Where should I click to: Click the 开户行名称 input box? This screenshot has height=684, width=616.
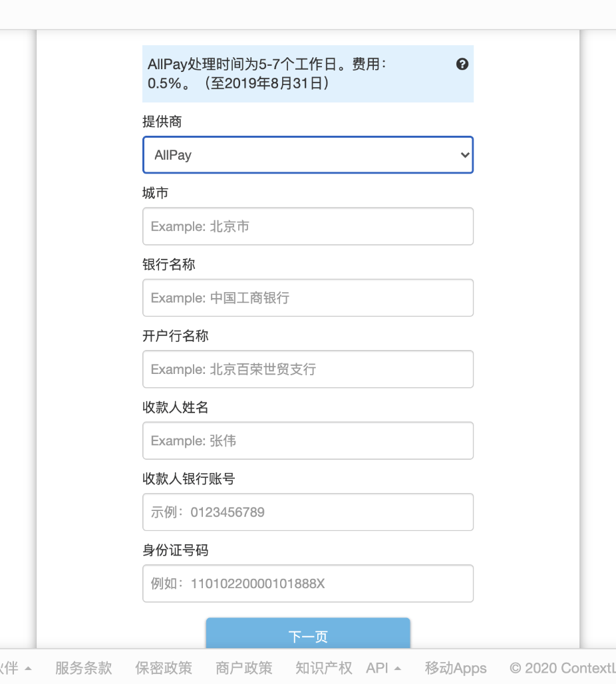(x=307, y=369)
